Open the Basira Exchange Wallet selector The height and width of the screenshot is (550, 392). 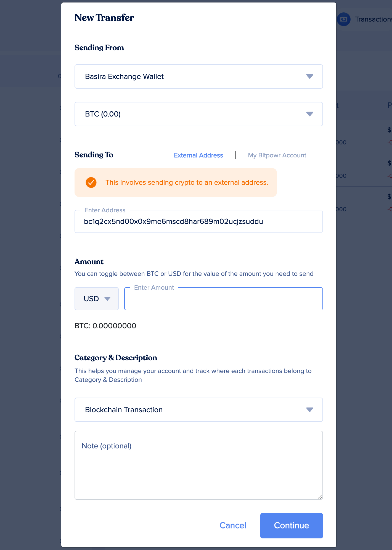click(x=199, y=76)
